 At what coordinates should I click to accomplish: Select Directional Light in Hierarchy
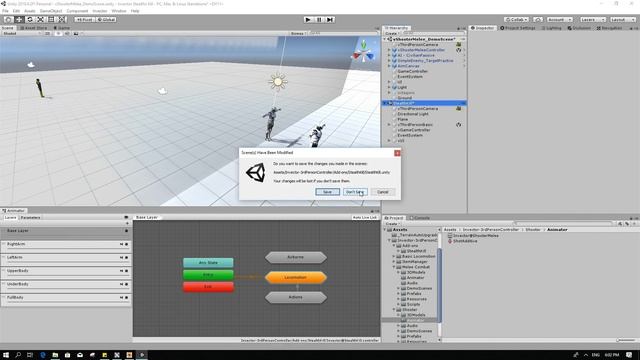coord(413,114)
